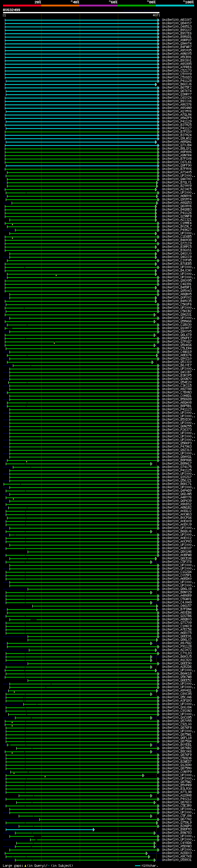Select the UniRef100_Q7PUQ7 label
Screen dimensions: 197x868
coord(177,342)
